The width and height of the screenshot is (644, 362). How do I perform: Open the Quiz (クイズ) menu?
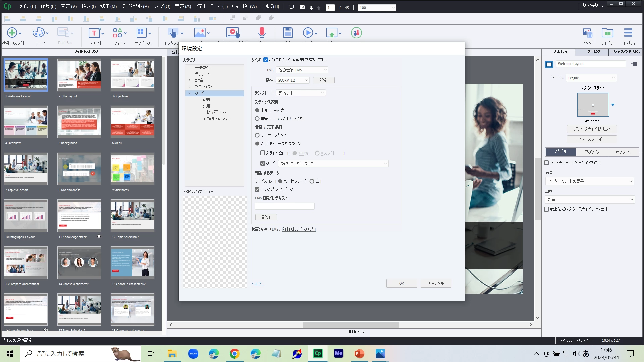[161, 6]
